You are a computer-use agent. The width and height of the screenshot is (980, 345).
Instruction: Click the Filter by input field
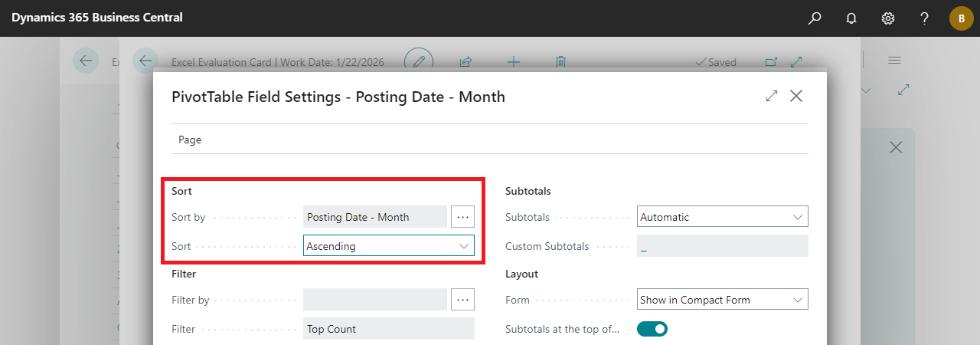(x=375, y=300)
